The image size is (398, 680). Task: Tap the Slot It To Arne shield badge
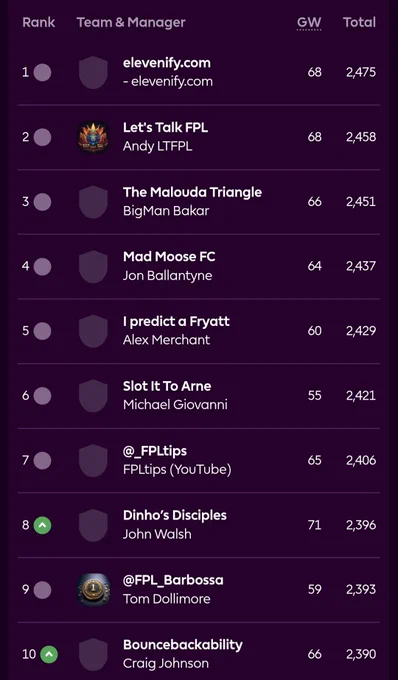[x=93, y=396]
